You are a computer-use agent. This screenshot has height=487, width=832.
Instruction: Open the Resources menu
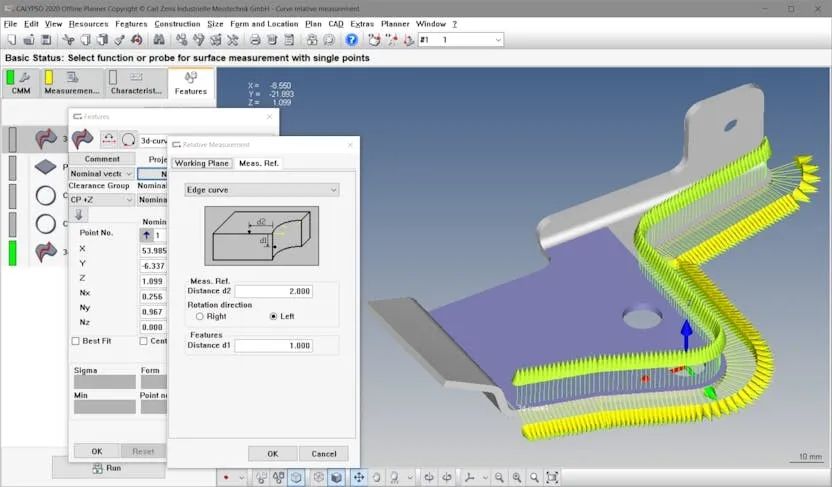click(88, 24)
